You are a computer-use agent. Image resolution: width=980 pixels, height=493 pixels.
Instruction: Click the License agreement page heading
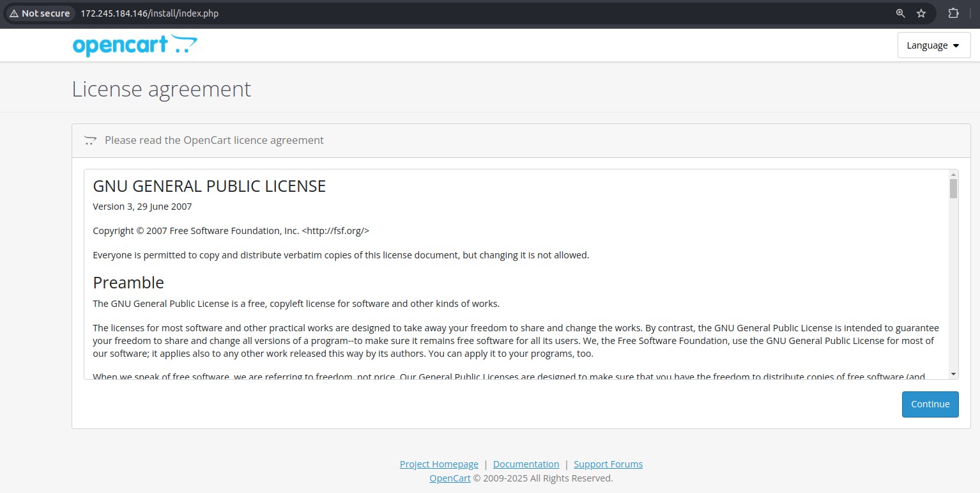coord(161,89)
